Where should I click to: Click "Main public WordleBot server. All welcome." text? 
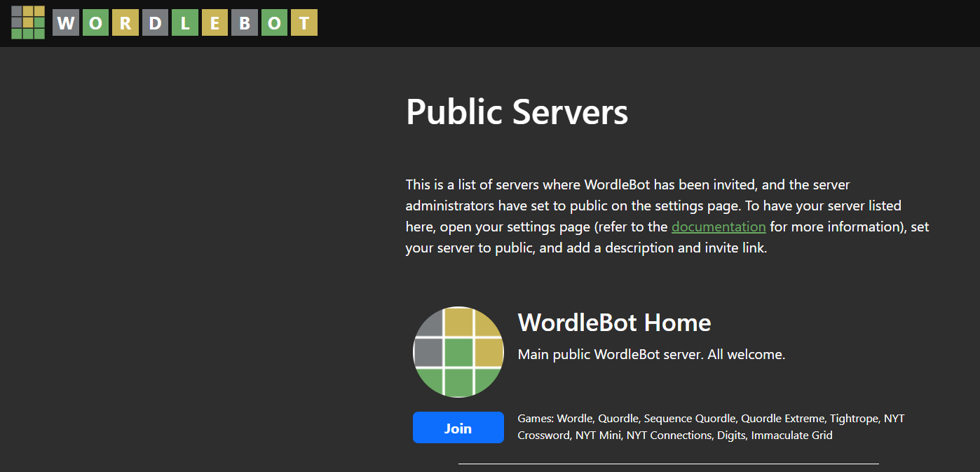651,354
